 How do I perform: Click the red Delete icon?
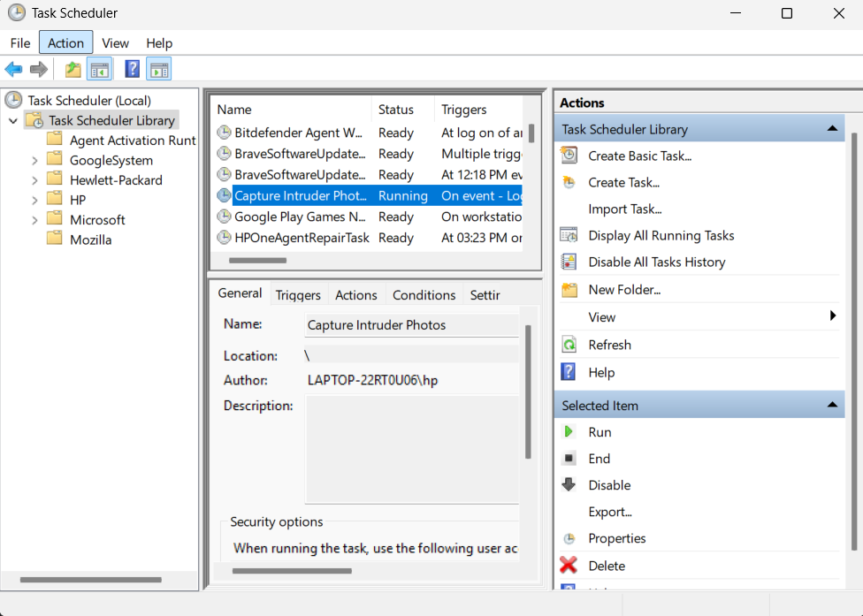(x=569, y=566)
